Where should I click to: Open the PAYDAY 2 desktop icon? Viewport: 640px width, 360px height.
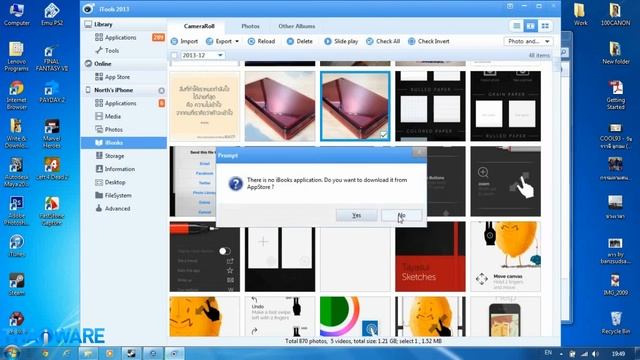[52, 92]
